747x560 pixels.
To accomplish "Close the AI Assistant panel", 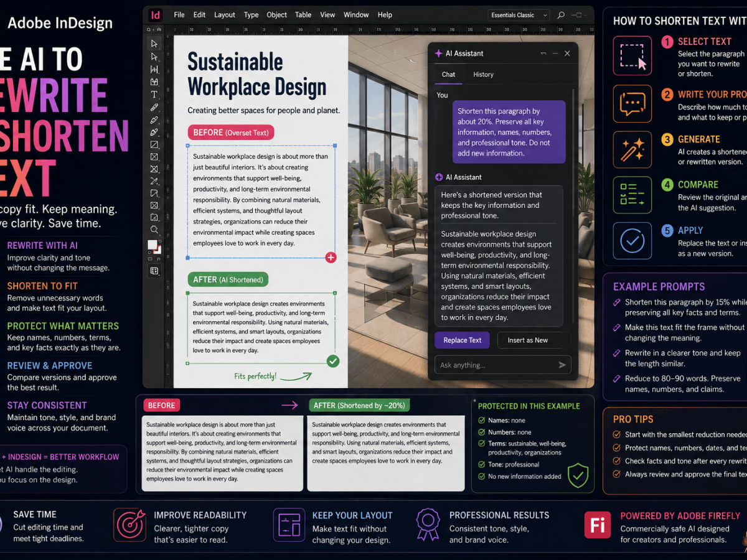I will 567,54.
